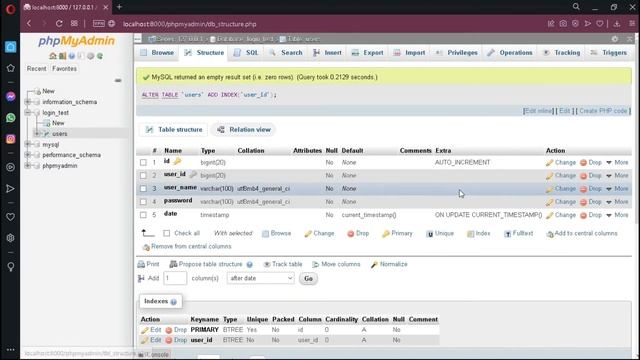Screen dimensions: 640x360
Task: Take snapshot with camera icon
Action: coord(563,24)
